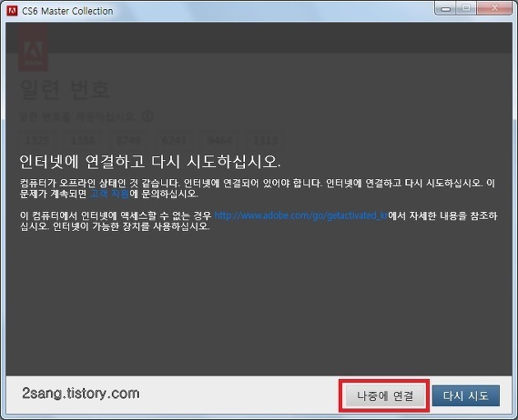Open the '고객 지원' customer support link
Viewport: 518px width, 420px height.
[x=109, y=193]
